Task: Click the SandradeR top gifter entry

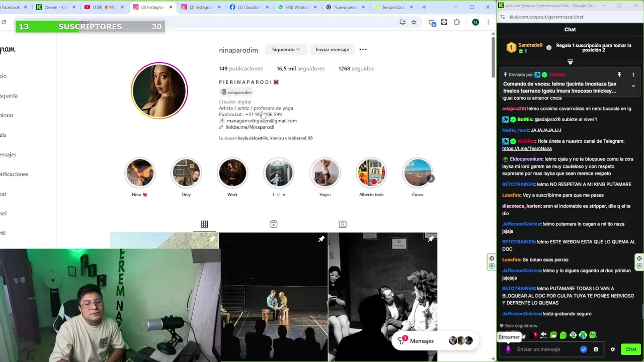Action: pos(524,48)
